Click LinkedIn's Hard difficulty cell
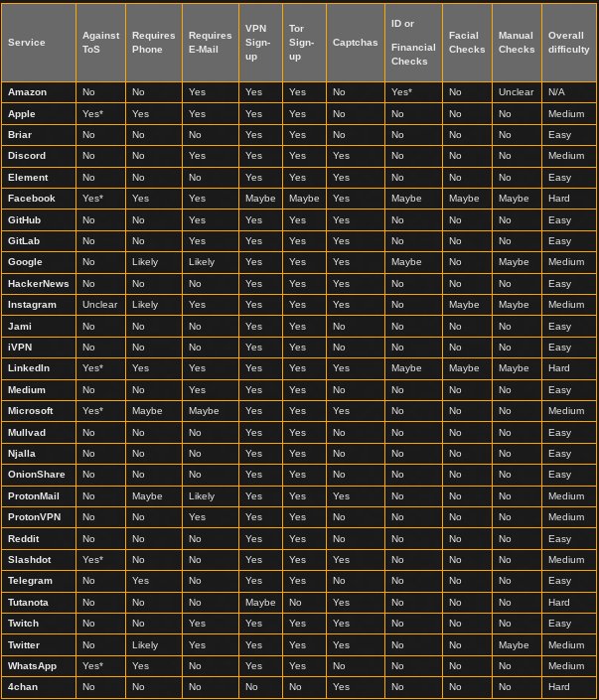599x700 pixels. coord(568,368)
